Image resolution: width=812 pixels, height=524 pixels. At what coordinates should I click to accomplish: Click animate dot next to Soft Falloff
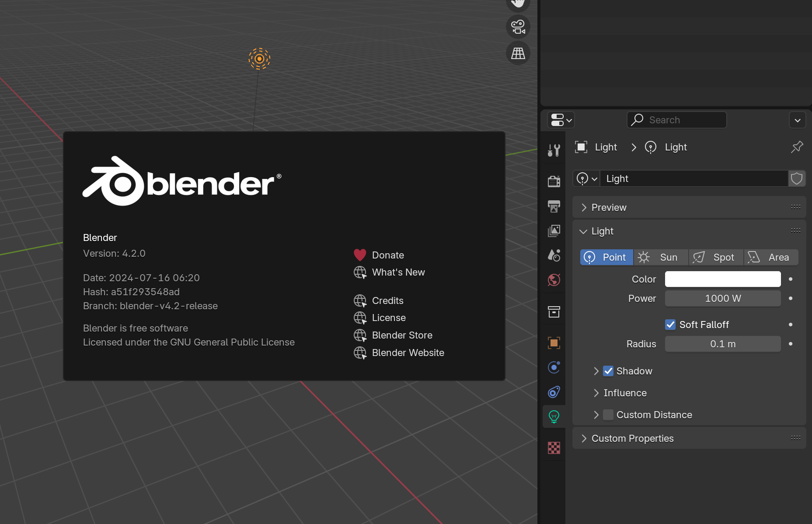coord(791,325)
